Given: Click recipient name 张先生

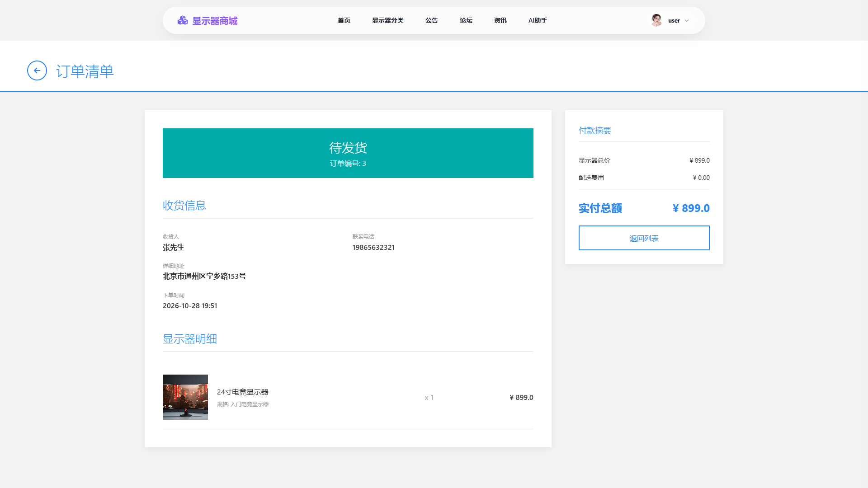Looking at the screenshot, I should click(174, 248).
